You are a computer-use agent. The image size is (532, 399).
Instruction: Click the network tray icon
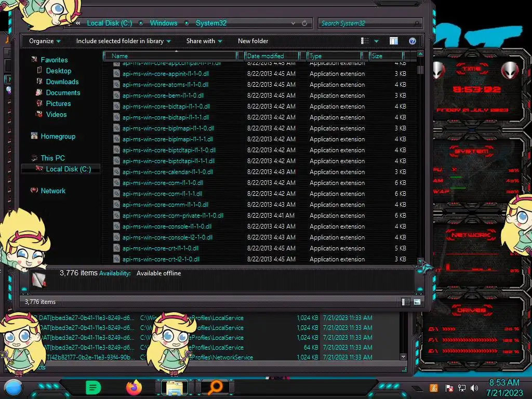tap(461, 388)
